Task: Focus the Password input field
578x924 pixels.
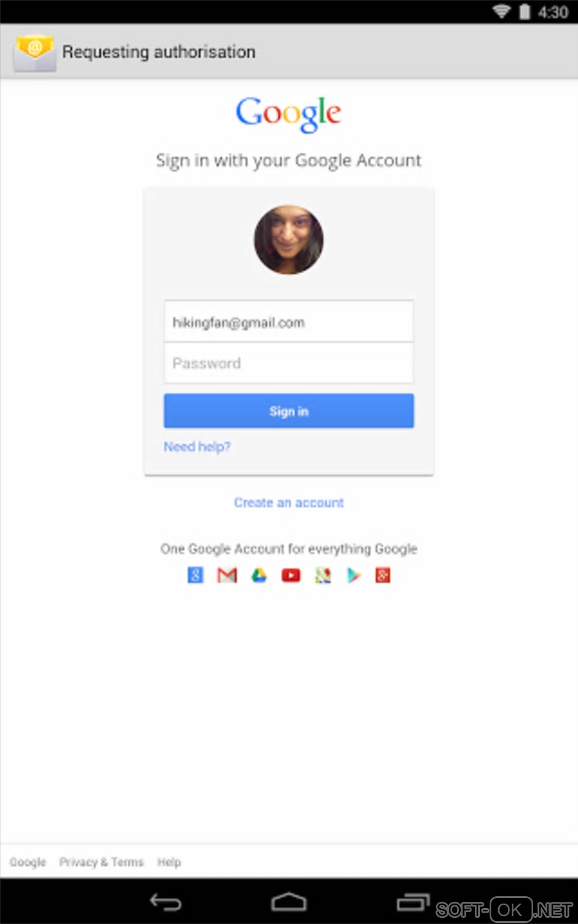Action: 289,363
